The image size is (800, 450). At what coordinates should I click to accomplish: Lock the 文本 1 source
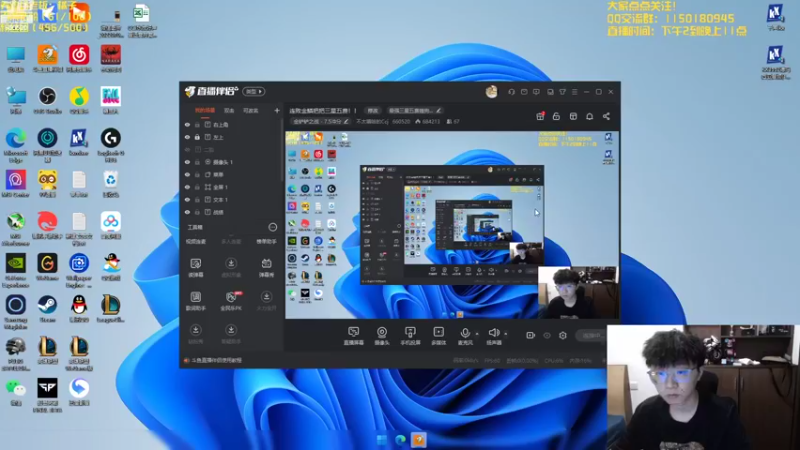pyautogui.click(x=197, y=199)
